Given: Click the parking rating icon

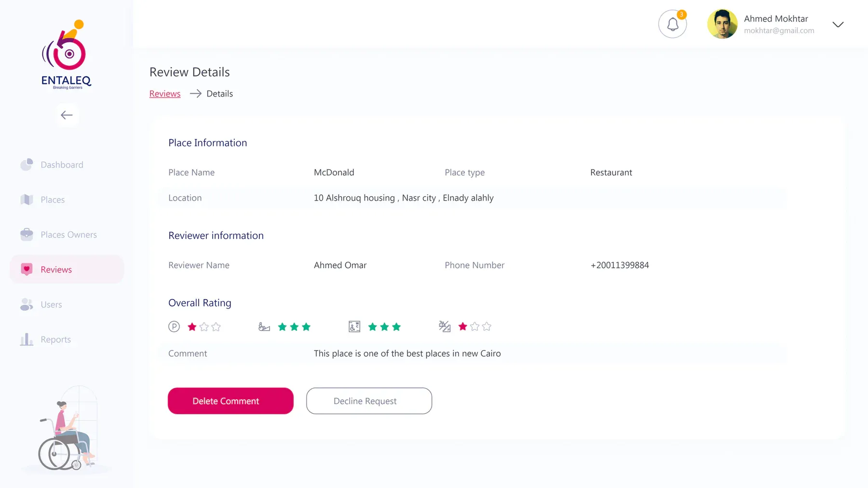Looking at the screenshot, I should point(174,326).
